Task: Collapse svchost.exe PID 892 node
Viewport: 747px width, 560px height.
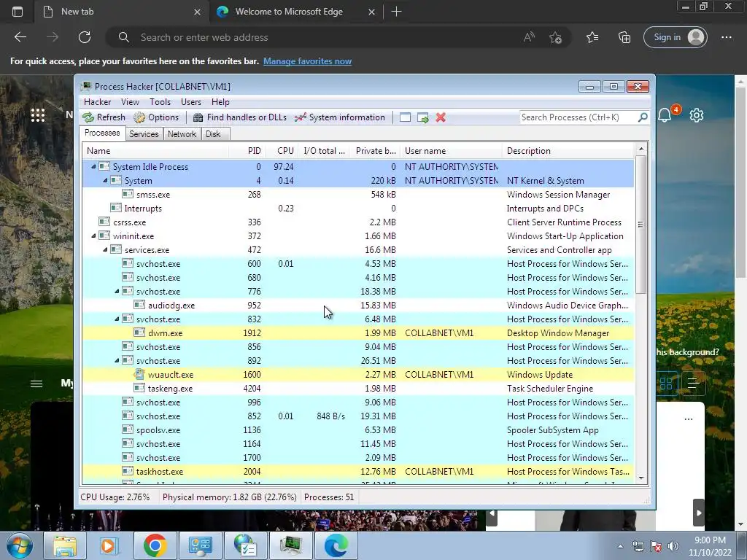Action: click(117, 360)
